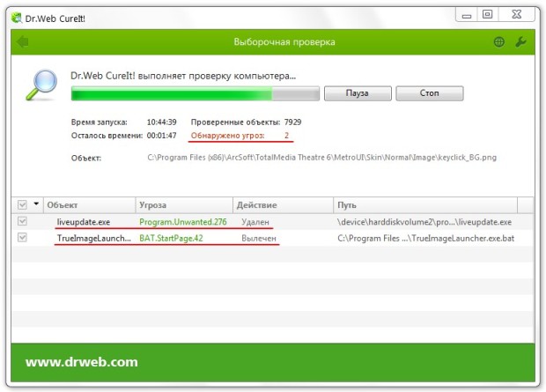Click the Выборочная проверка heading
Viewport: 546px width, 392px height.
[x=284, y=42]
